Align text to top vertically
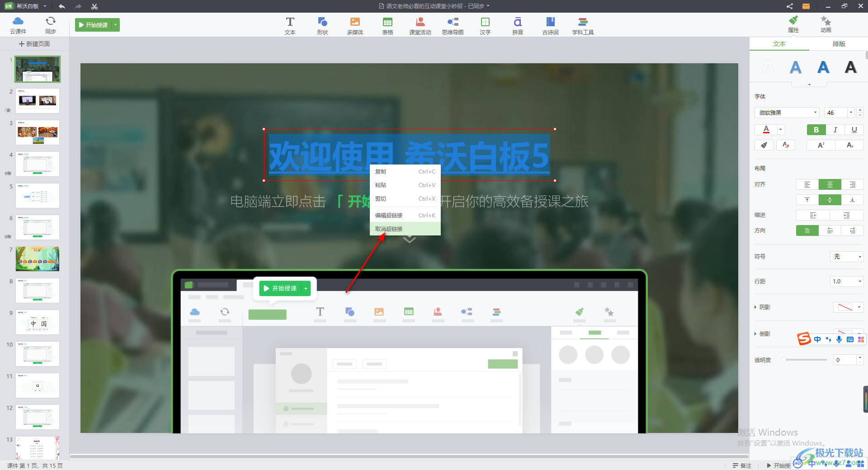This screenshot has width=868, height=470. [807, 200]
